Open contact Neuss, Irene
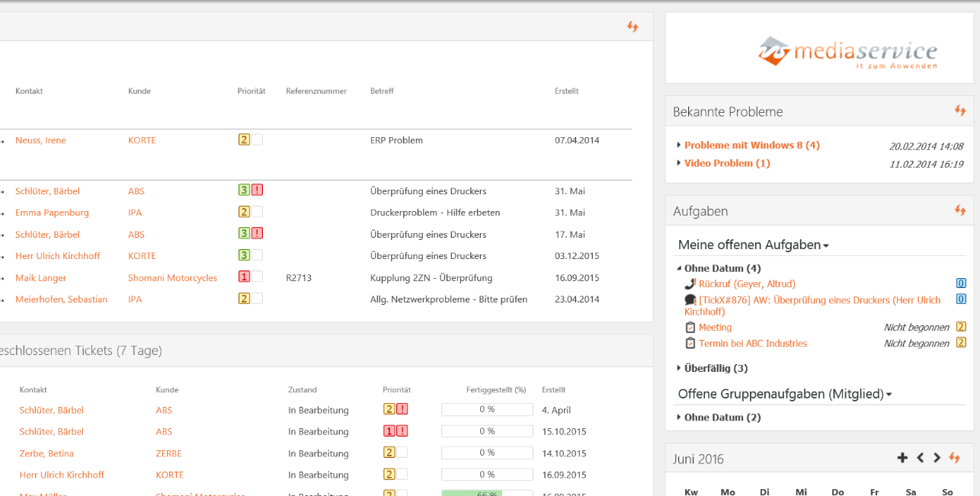The width and height of the screenshot is (980, 496). 40,140
